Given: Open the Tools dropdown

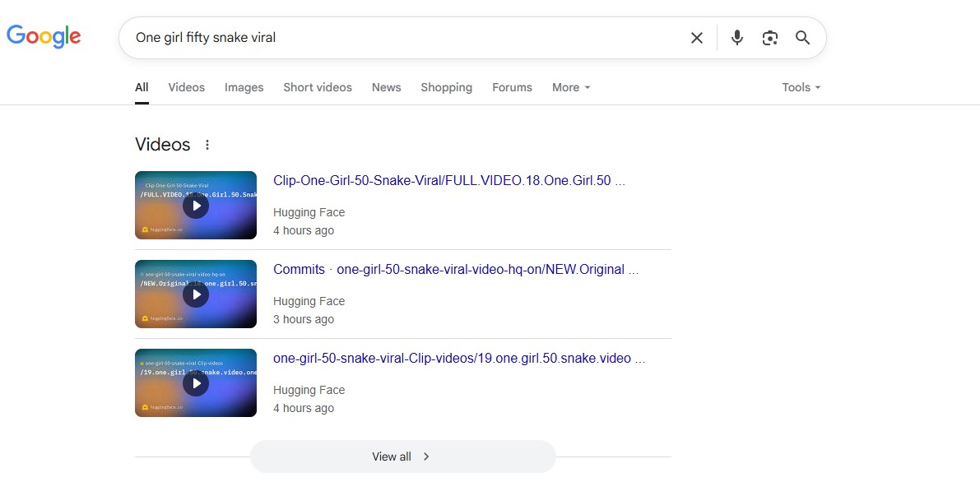Looking at the screenshot, I should (x=801, y=87).
